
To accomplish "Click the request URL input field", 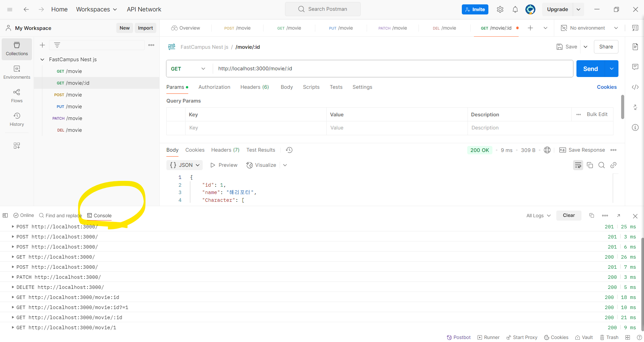I will click(393, 69).
